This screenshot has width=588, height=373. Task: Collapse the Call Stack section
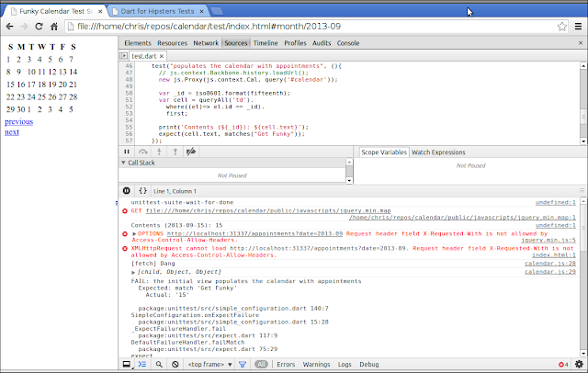tap(123, 163)
